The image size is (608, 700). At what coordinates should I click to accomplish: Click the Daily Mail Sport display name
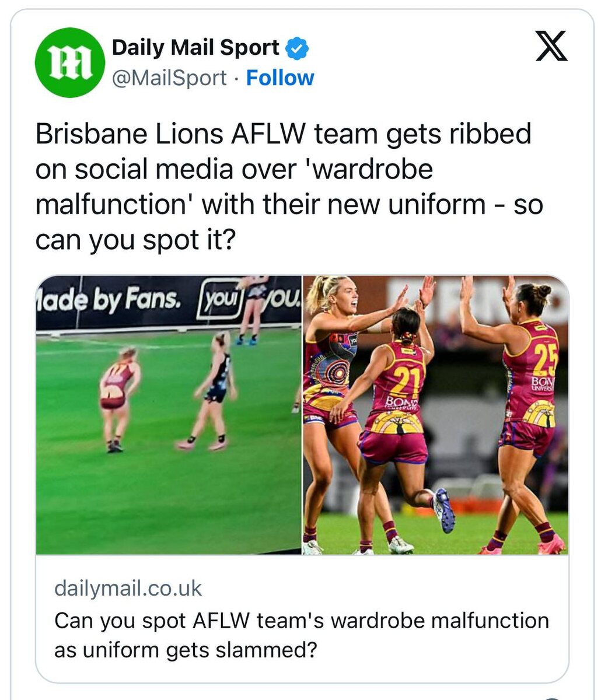tap(195, 48)
